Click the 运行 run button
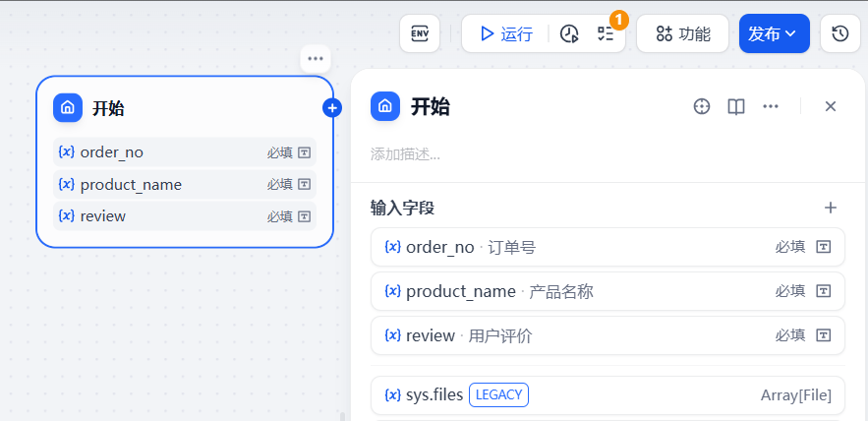This screenshot has height=421, width=868. (x=506, y=33)
